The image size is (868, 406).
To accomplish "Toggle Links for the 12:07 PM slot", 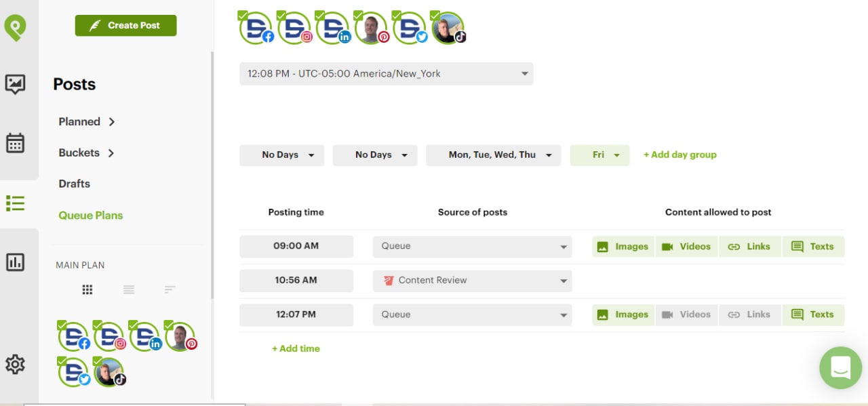I will click(x=749, y=314).
